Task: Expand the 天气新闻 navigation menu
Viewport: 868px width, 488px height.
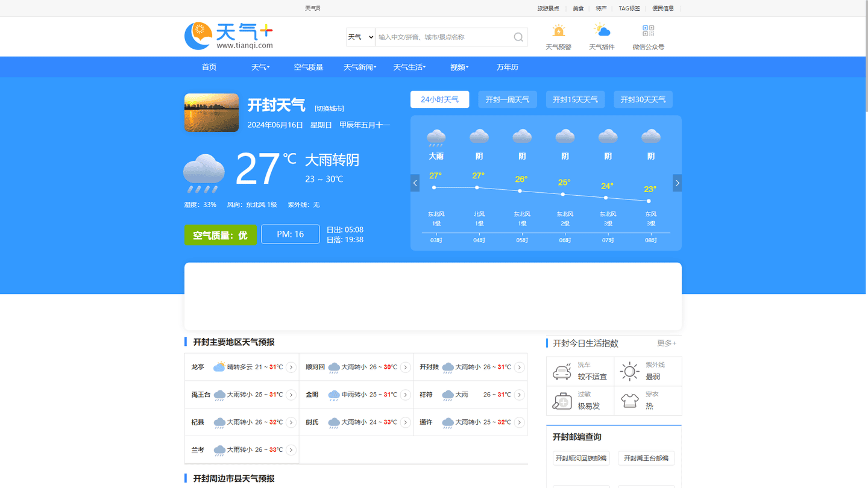Action: coord(360,67)
